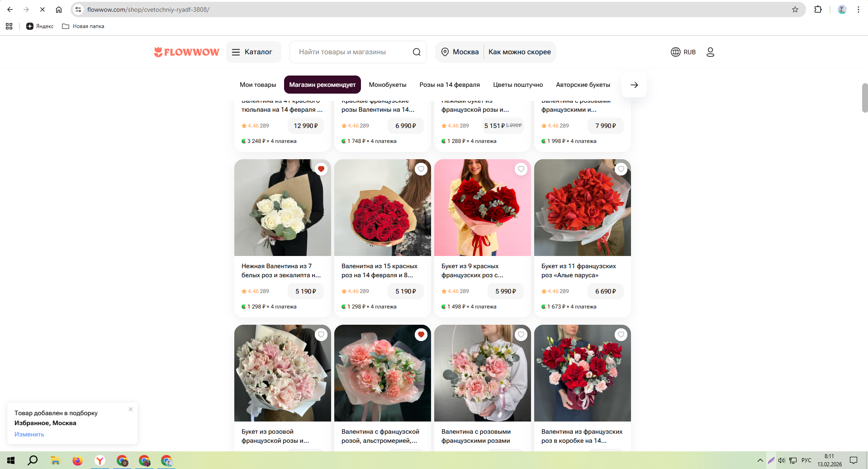Click Изменить in the favorites notification

(x=29, y=434)
